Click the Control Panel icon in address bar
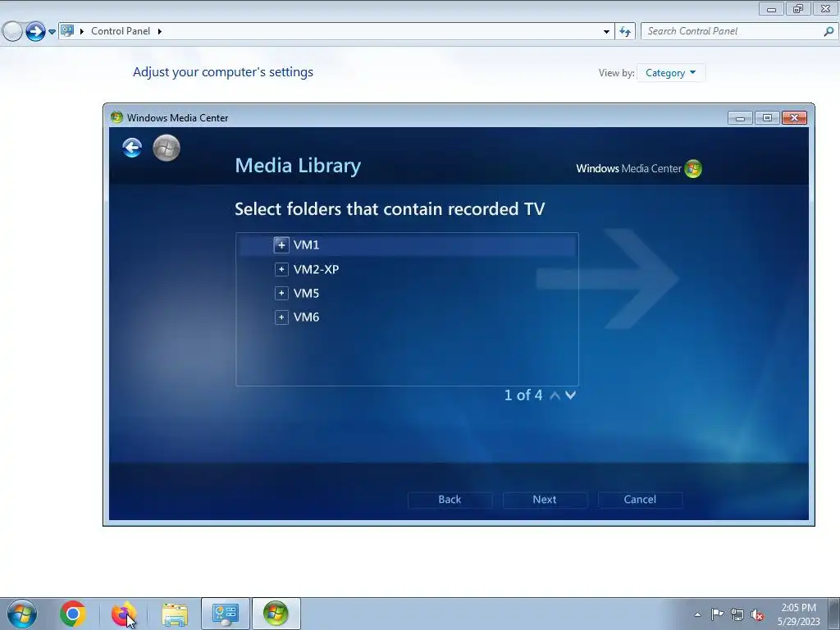 (x=67, y=30)
